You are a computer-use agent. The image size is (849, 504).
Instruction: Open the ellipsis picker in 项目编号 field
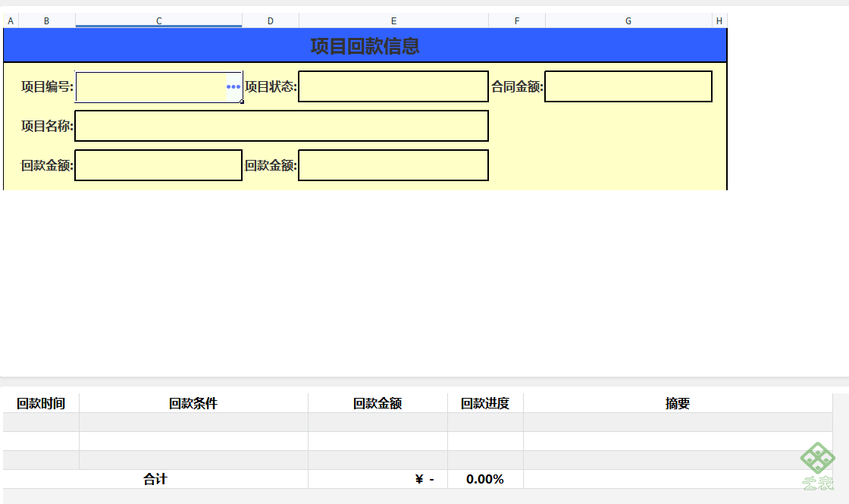click(x=233, y=86)
